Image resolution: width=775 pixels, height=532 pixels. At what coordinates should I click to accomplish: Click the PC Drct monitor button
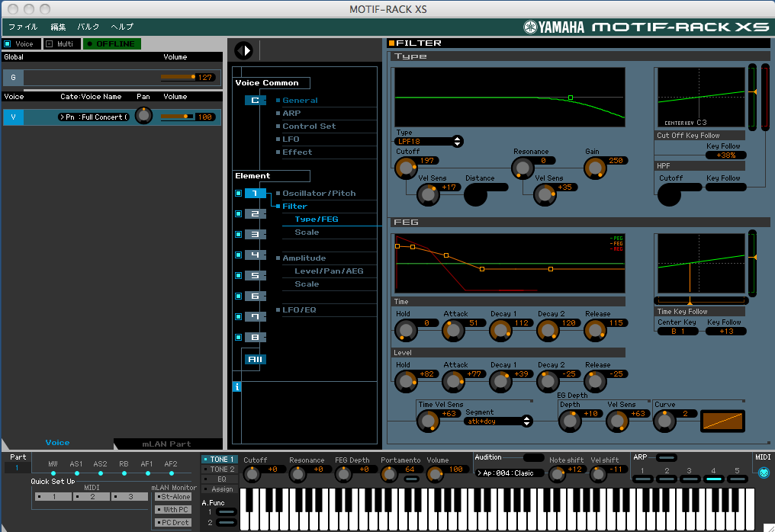(x=173, y=523)
